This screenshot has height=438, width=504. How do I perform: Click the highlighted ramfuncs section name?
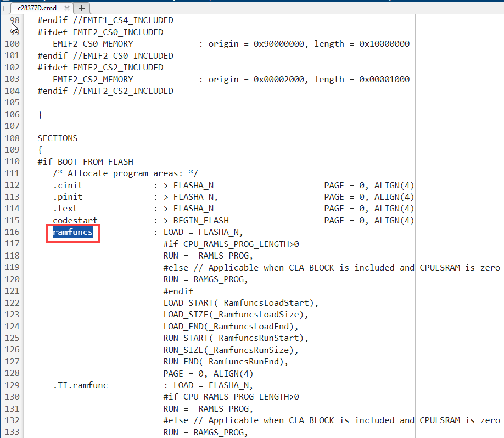click(72, 232)
